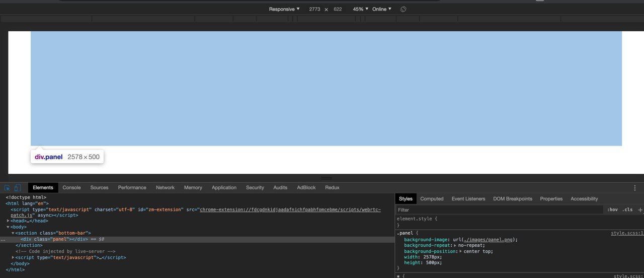The width and height of the screenshot is (644, 278).
Task: Click the ellipsis beside the selected div row
Action: click(3, 240)
